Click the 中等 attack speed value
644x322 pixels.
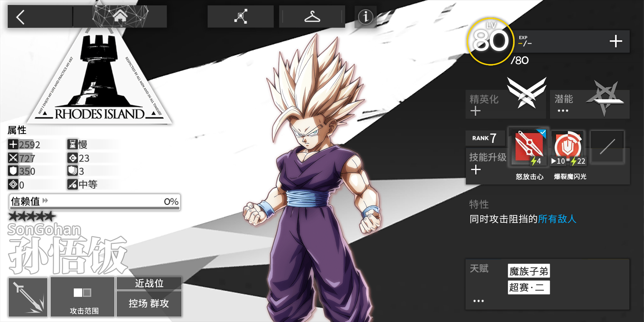[88, 184]
